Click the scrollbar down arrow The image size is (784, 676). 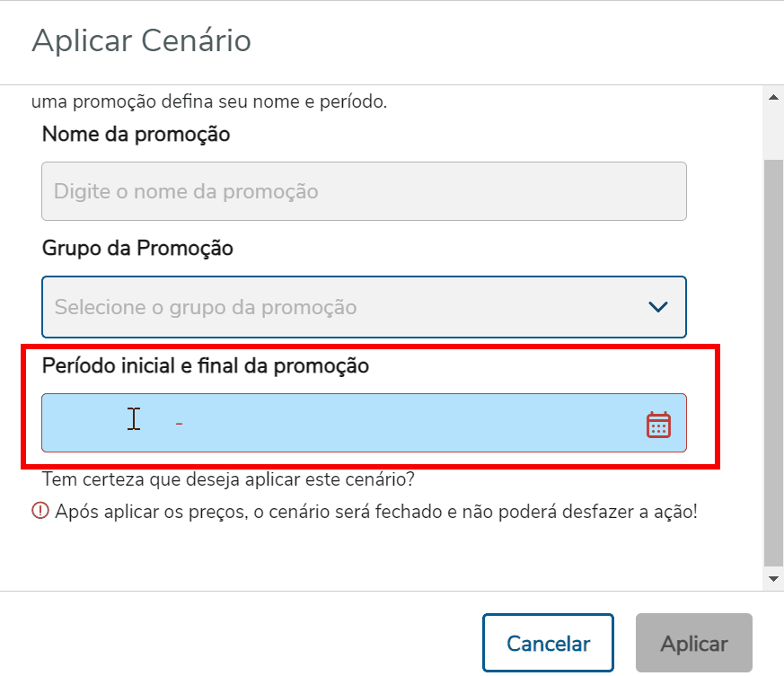pos(772,580)
